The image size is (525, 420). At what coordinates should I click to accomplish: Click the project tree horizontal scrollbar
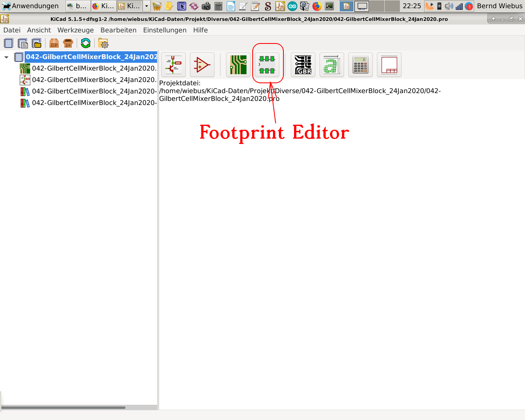[64, 407]
